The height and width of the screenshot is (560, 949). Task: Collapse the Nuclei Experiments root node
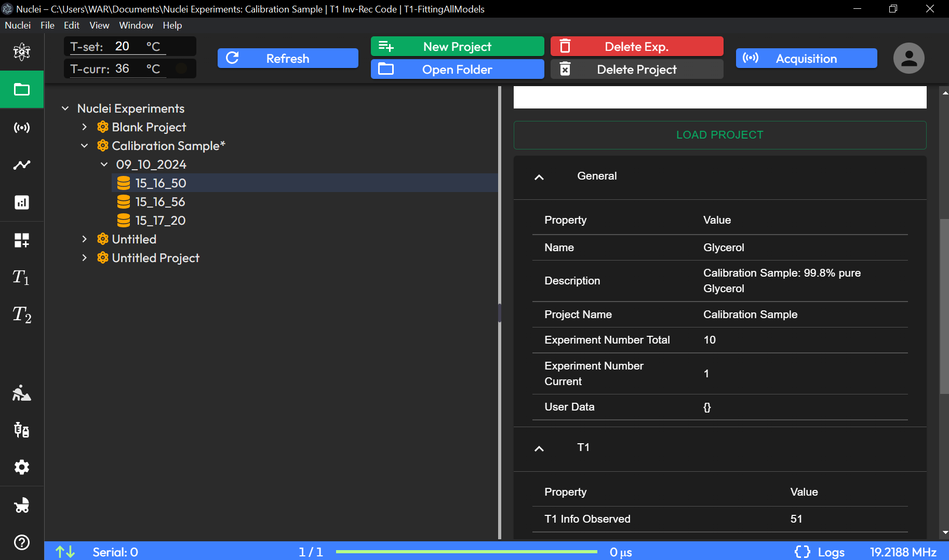(x=65, y=108)
